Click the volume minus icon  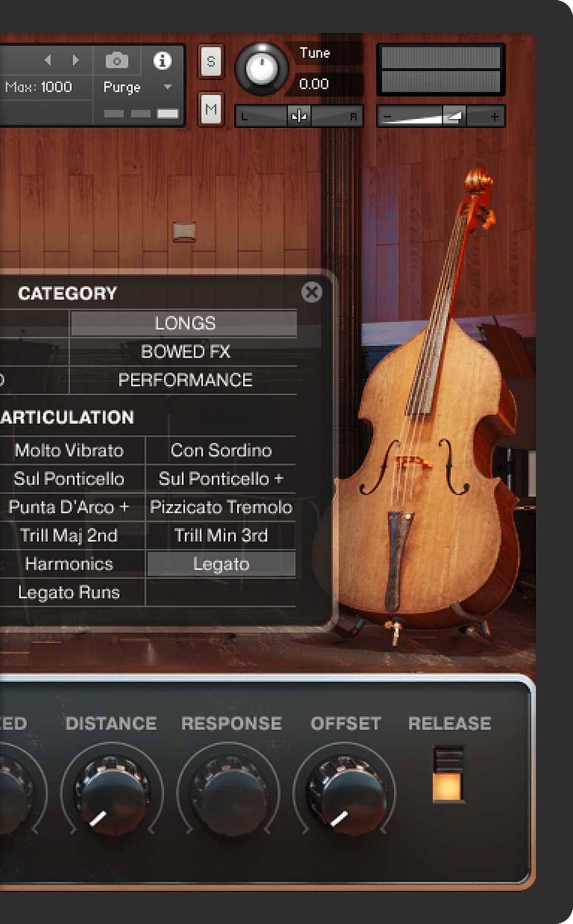click(387, 117)
